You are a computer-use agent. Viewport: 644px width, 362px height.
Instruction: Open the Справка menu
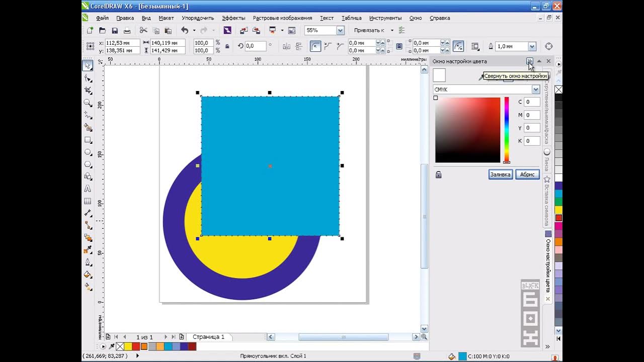pos(440,18)
